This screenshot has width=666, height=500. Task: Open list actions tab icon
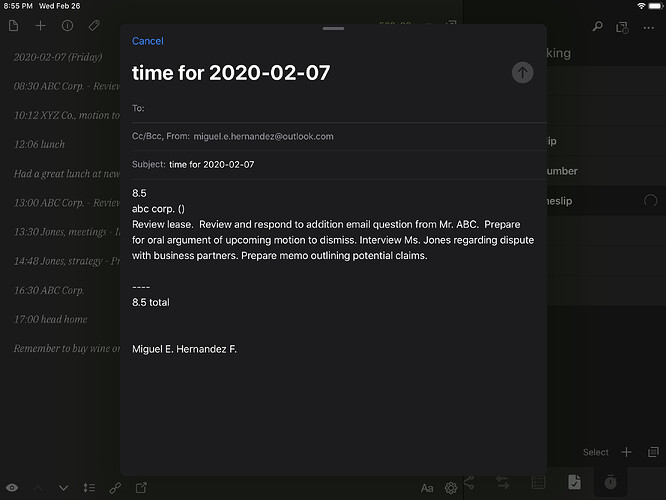(x=538, y=483)
